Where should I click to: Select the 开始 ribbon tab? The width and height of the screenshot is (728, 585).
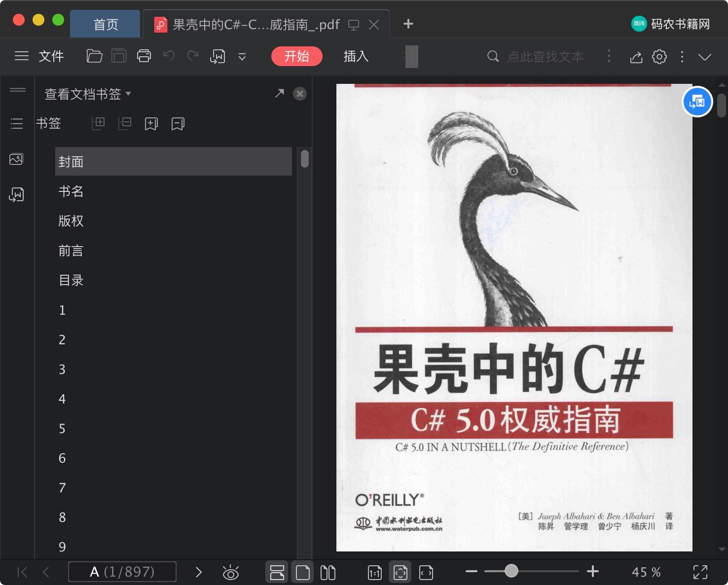(x=297, y=56)
